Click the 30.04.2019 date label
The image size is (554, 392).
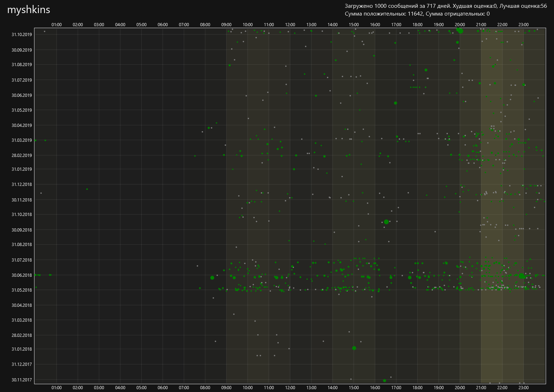coord(22,125)
